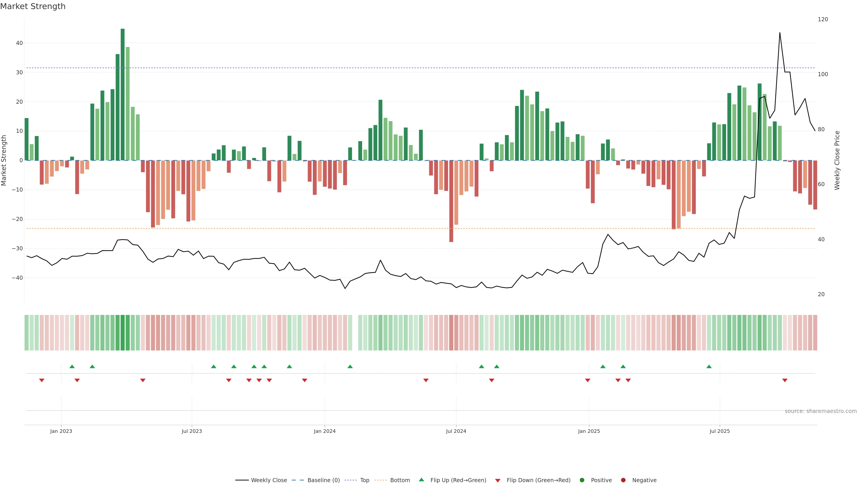
Task: Click the first red flip-down triangle before Jan 2023
Action: (x=42, y=380)
